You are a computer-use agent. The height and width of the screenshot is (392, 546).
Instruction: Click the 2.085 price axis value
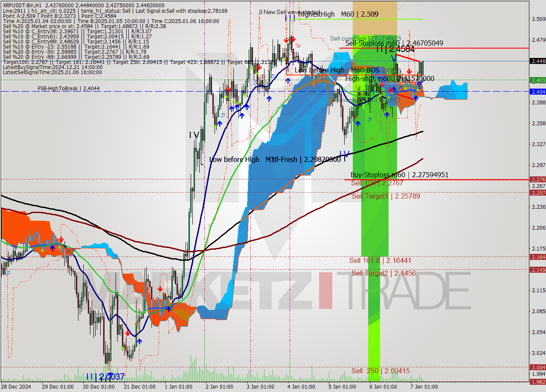[538, 311]
